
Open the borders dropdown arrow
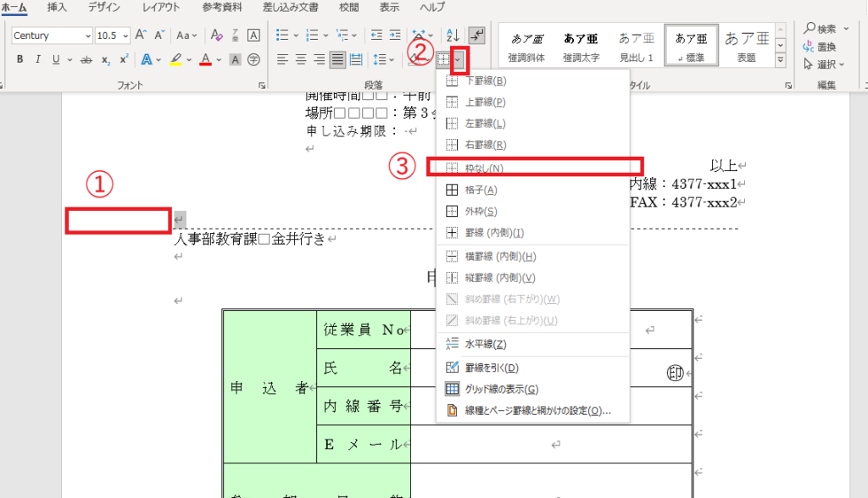(x=459, y=60)
